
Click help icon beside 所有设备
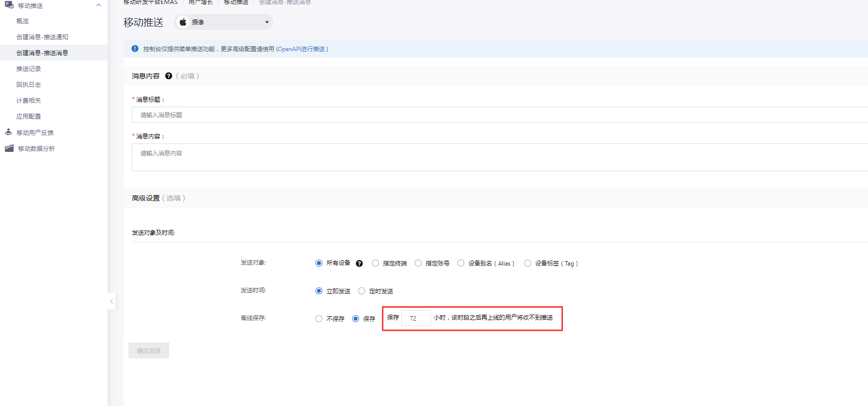359,264
